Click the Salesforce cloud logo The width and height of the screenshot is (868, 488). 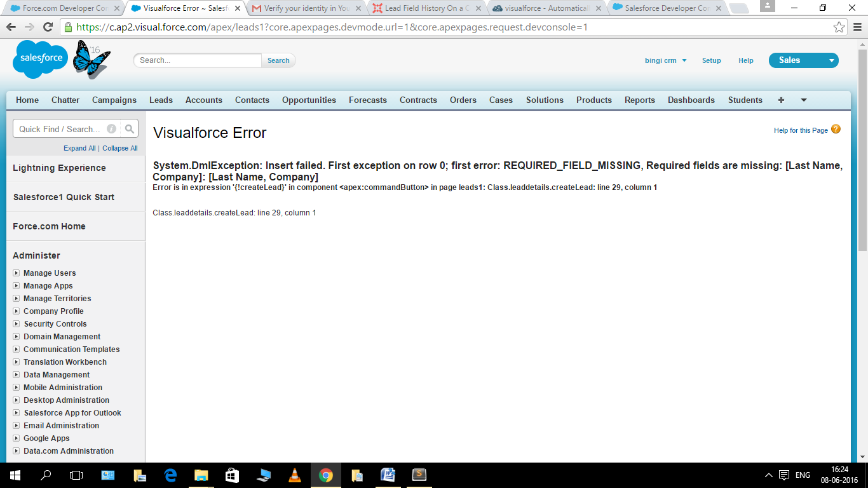click(x=41, y=58)
